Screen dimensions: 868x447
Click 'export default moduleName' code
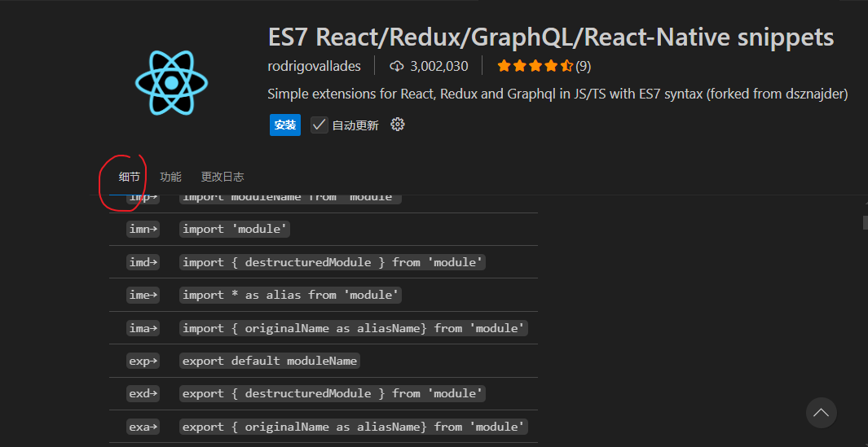coord(270,361)
